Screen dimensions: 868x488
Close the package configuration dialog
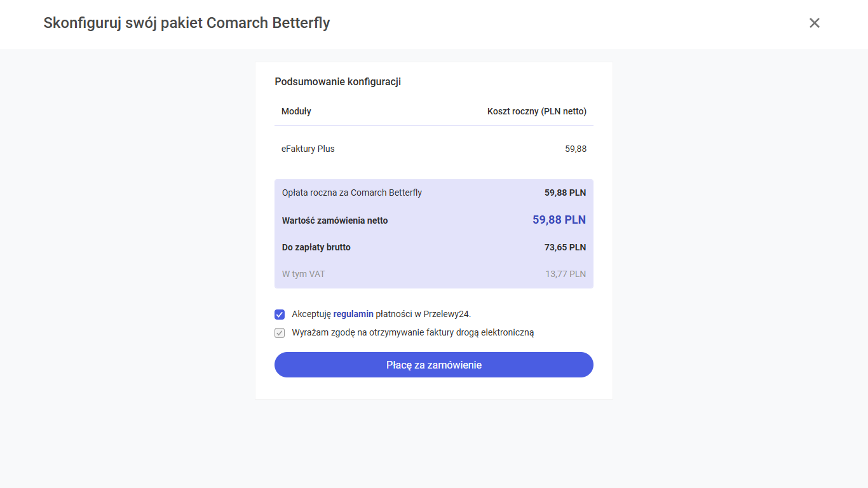[x=814, y=23]
